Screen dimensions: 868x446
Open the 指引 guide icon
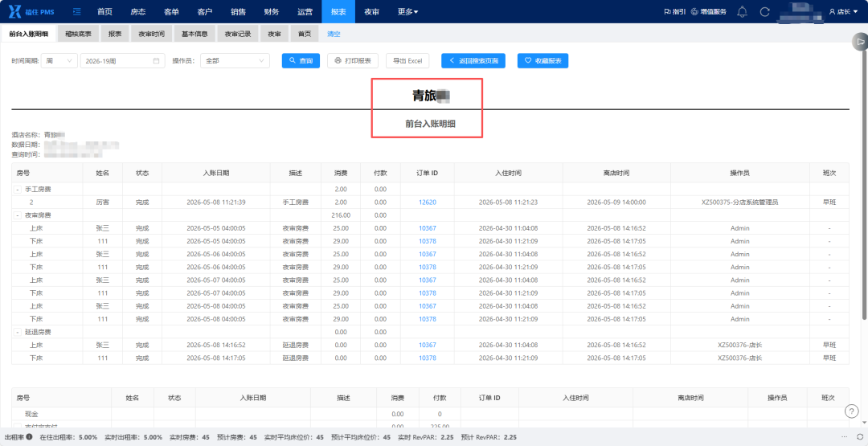pos(674,11)
